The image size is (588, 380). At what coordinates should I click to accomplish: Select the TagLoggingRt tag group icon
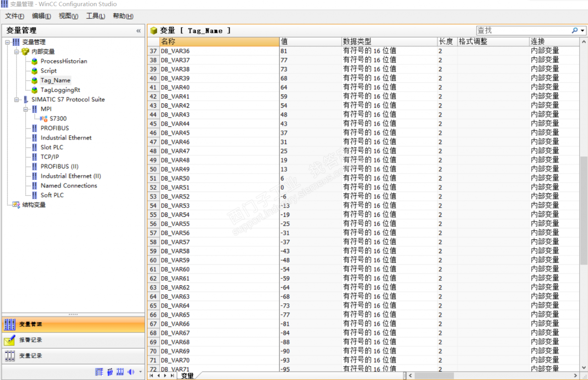[34, 90]
